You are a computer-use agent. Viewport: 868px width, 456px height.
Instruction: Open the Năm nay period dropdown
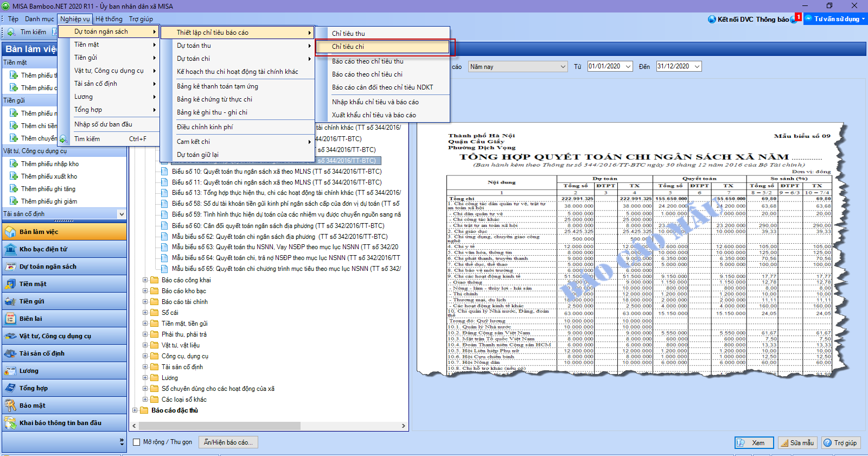563,67
